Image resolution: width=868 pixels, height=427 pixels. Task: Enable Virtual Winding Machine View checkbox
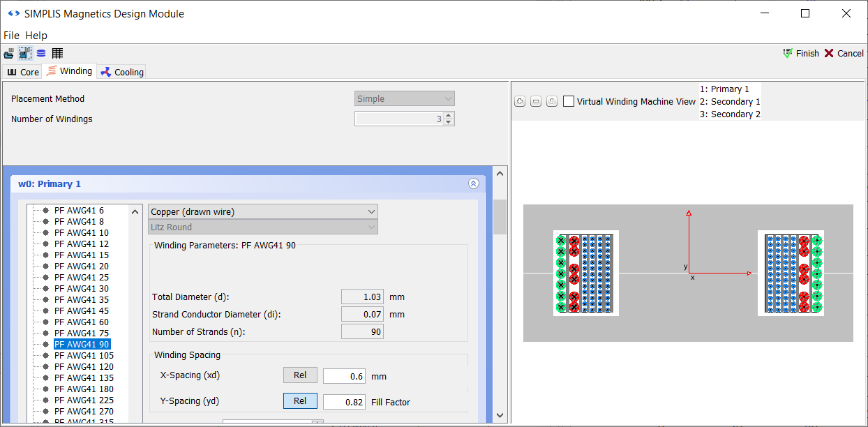point(569,102)
